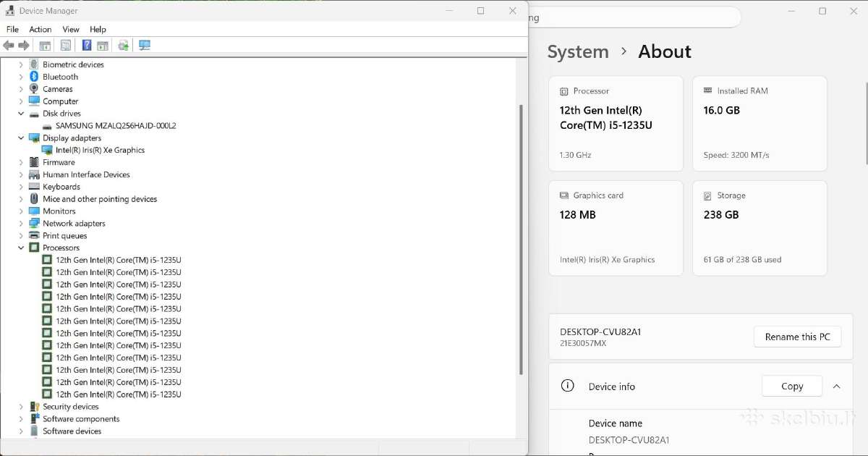Select Mice and other pointing devices label
The image size is (868, 456).
(x=100, y=199)
